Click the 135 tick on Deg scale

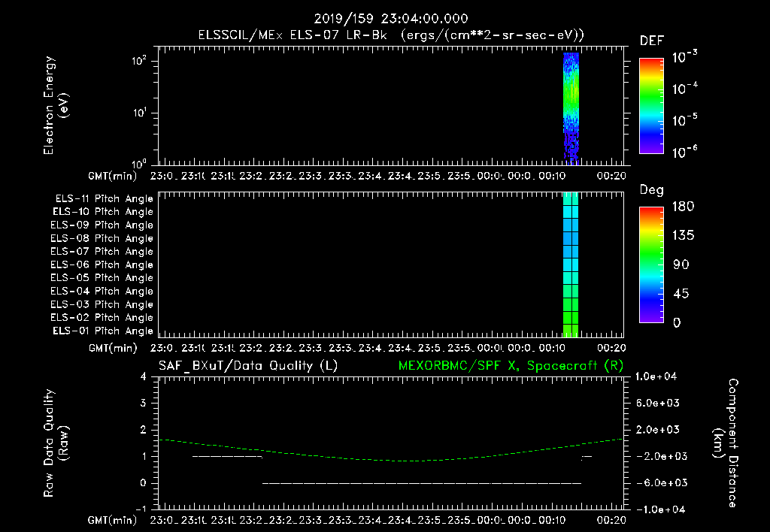pyautogui.click(x=683, y=236)
